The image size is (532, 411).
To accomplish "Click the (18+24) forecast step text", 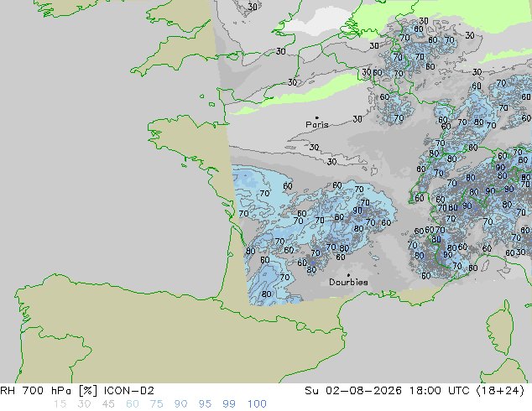I will pos(500,391).
